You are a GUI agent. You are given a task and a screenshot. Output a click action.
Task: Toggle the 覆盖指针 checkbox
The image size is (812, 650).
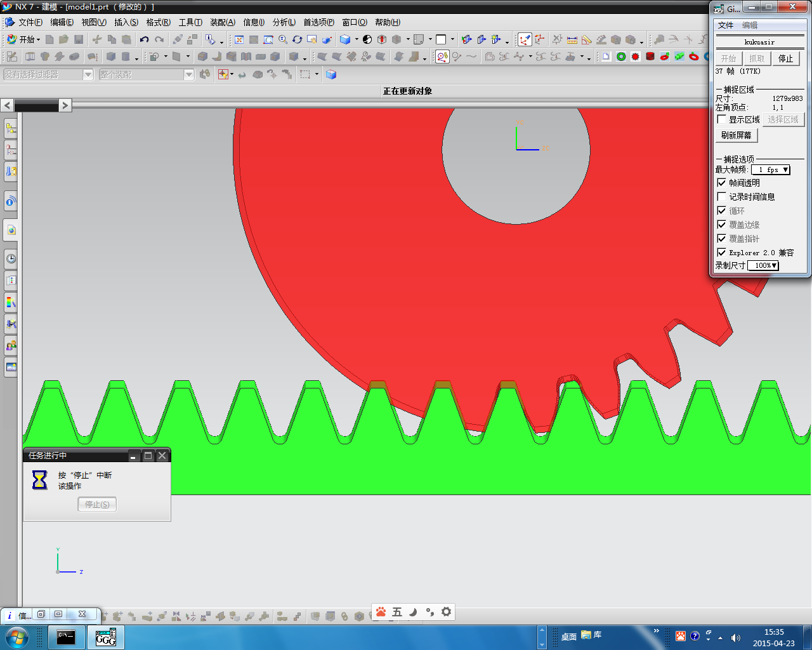[x=721, y=239]
